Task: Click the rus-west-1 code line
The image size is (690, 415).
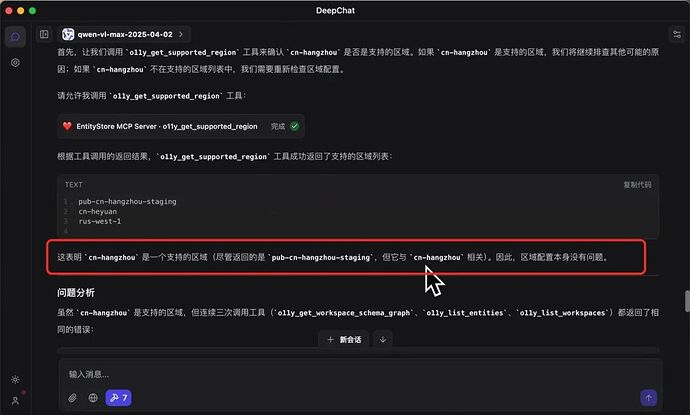Action: tap(99, 221)
